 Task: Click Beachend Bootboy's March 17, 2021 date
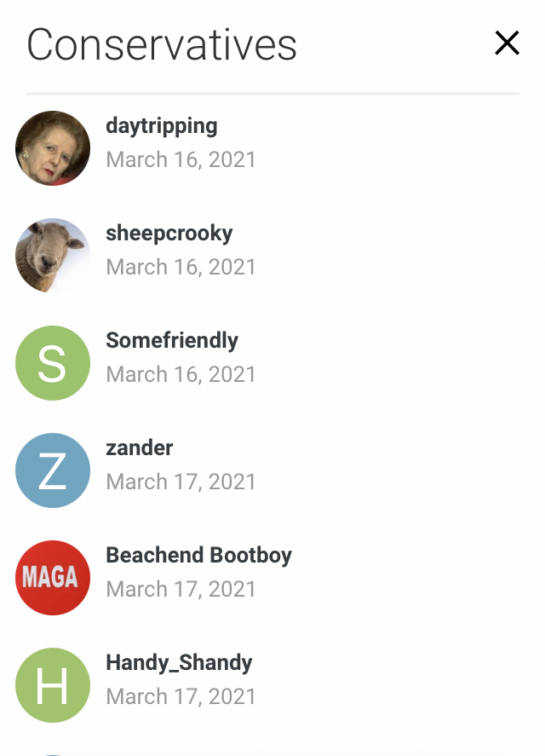[x=181, y=589]
